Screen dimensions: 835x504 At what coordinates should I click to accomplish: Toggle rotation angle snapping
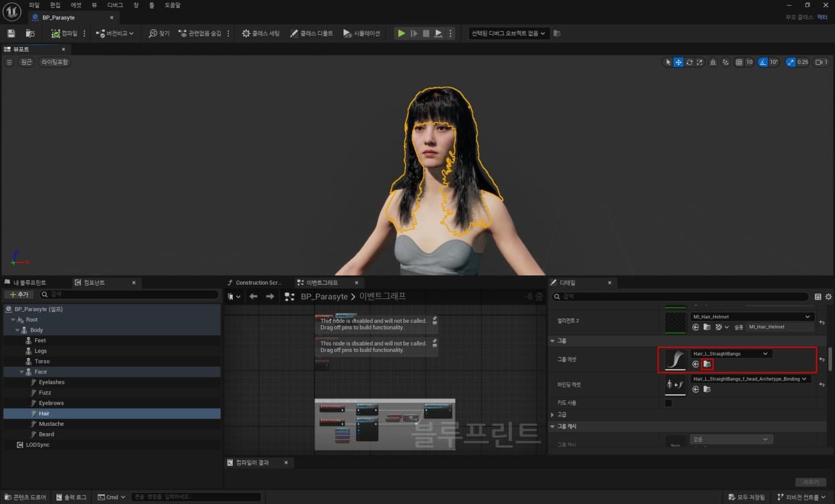763,62
